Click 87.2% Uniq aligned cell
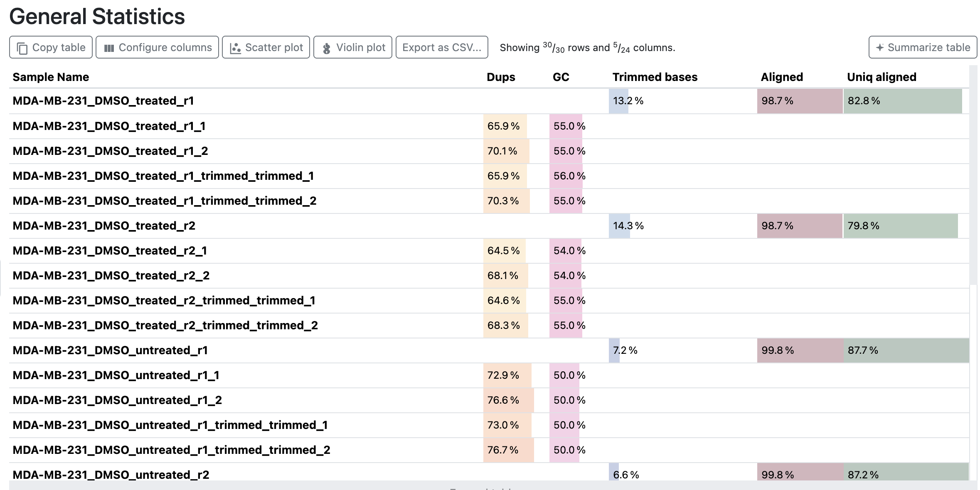Viewport: 980px width, 490px height. click(906, 472)
